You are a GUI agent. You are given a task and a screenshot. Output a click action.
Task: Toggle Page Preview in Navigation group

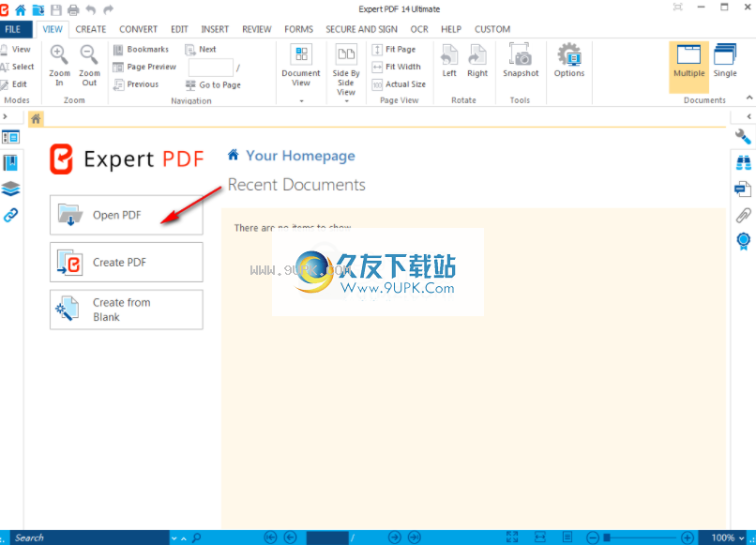[x=144, y=67]
